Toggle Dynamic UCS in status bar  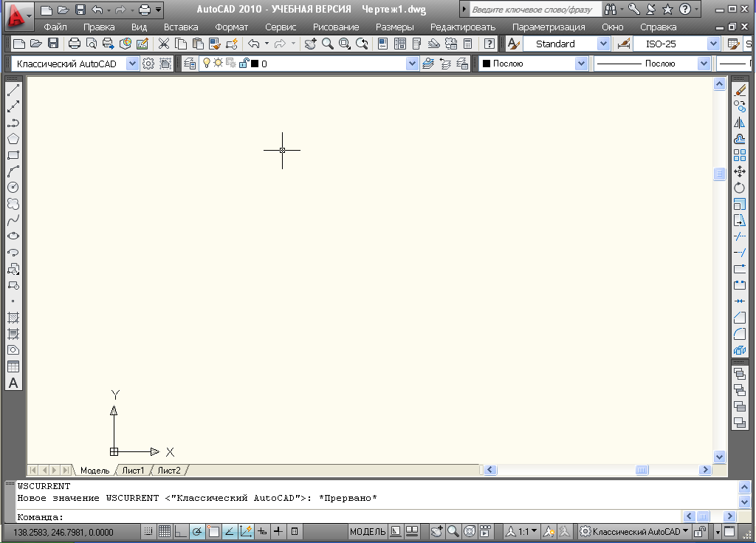pyautogui.click(x=246, y=531)
